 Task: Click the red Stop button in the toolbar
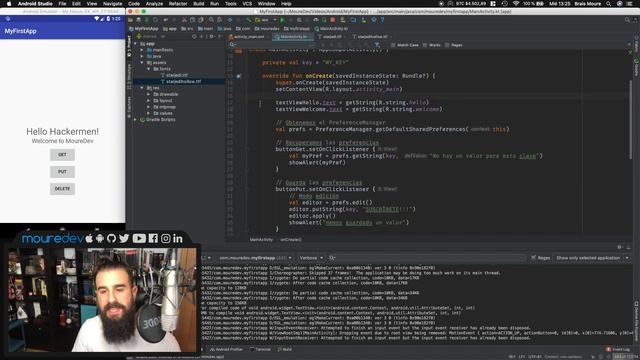tap(333, 20)
